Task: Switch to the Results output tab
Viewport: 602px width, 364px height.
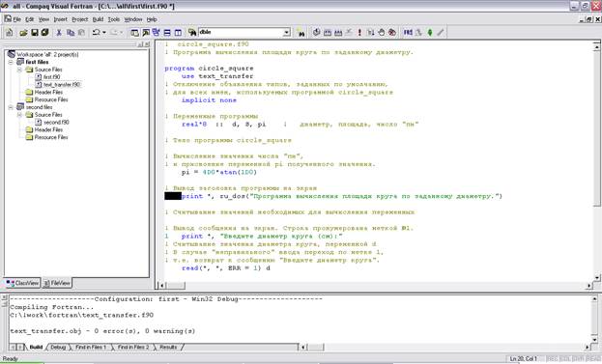Action: point(168,348)
